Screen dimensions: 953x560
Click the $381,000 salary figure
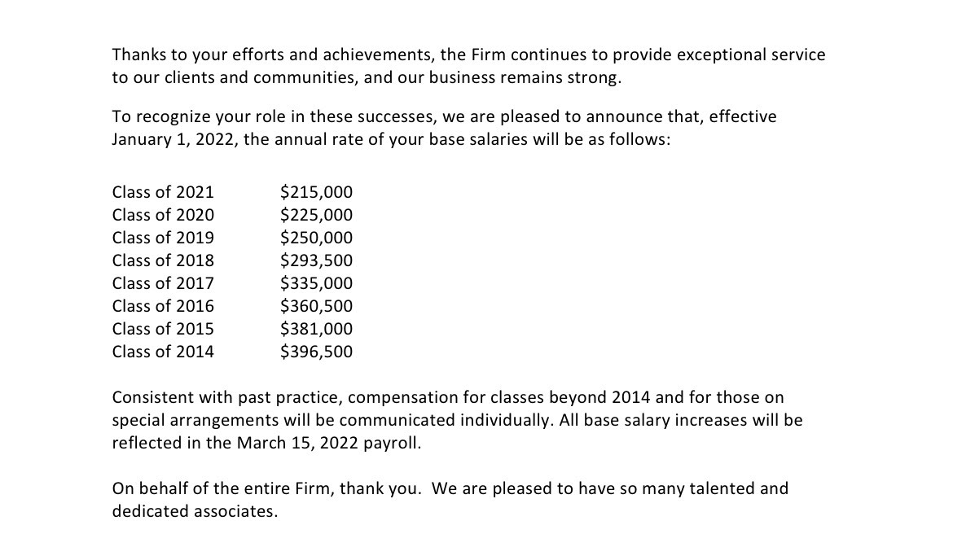pos(316,329)
